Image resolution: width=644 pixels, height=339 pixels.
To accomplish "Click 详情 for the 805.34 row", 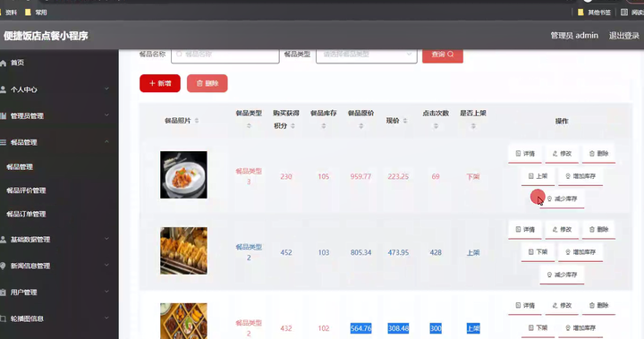I will [x=525, y=230].
